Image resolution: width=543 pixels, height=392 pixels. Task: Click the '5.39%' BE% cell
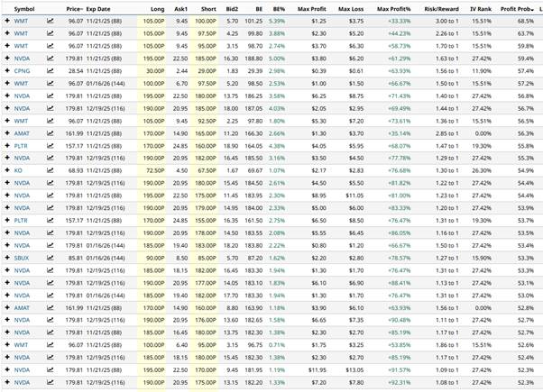click(x=277, y=21)
